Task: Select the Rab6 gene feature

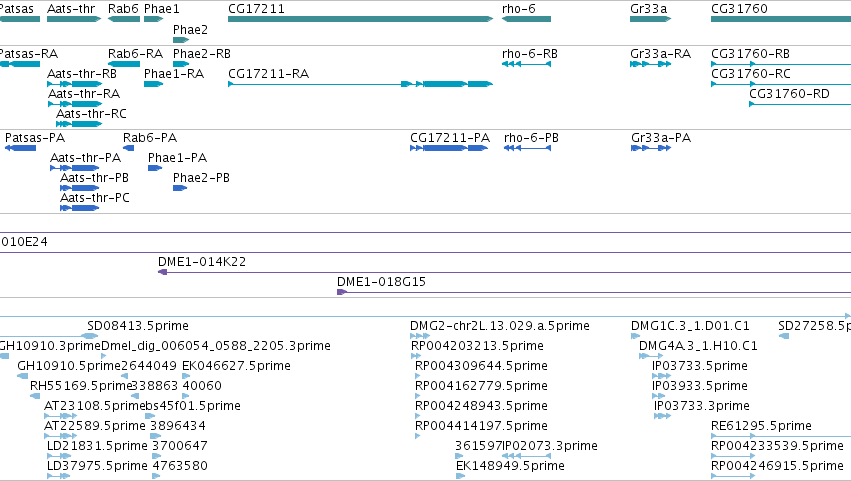Action: [x=124, y=19]
